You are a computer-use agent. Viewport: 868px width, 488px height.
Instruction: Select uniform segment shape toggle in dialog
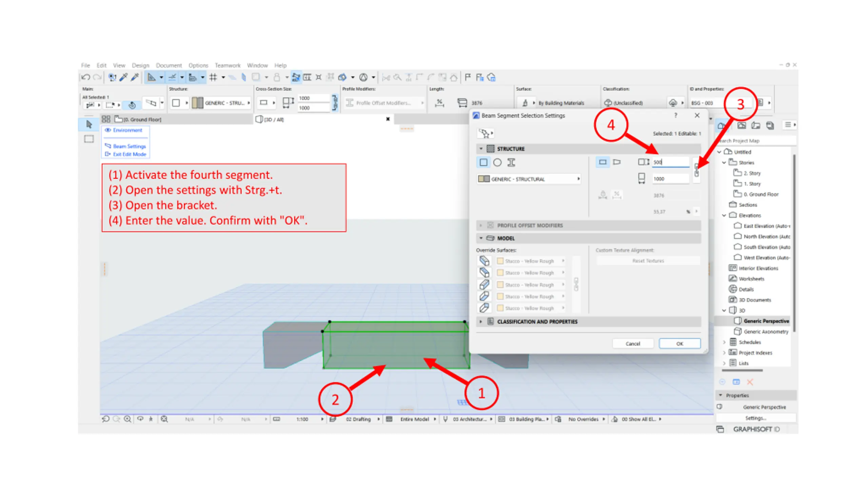coord(603,162)
